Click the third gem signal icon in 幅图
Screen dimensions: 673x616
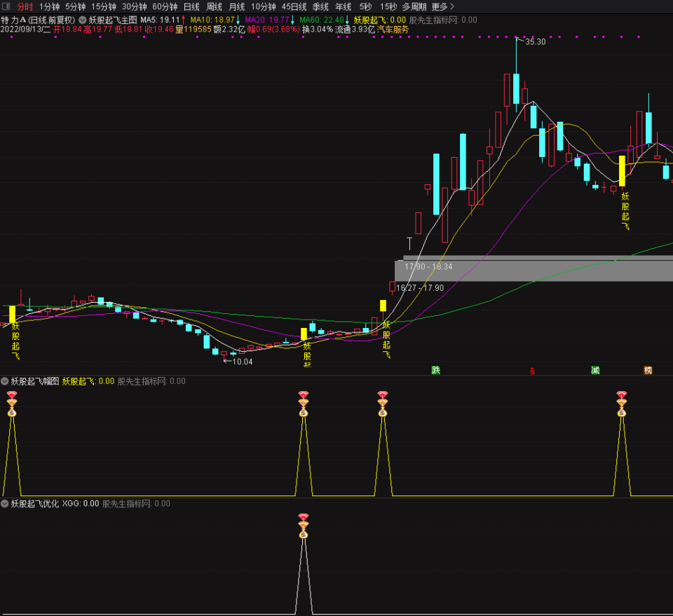click(383, 404)
